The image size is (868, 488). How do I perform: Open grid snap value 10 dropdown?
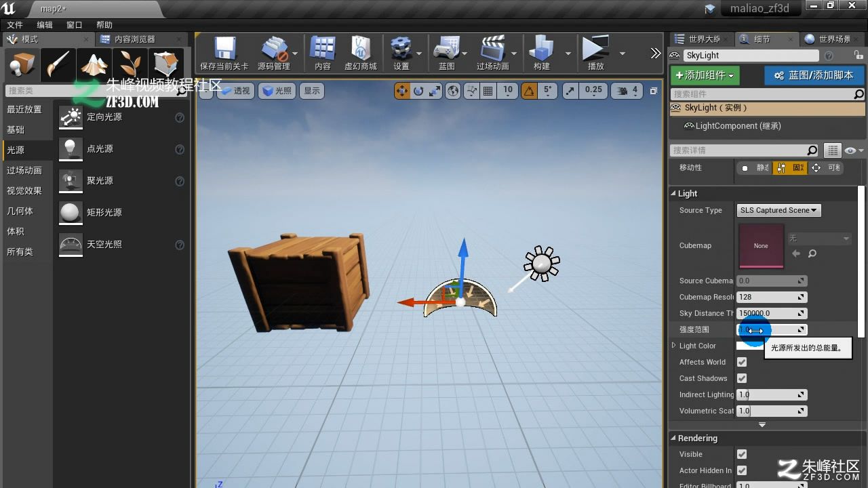coord(508,91)
